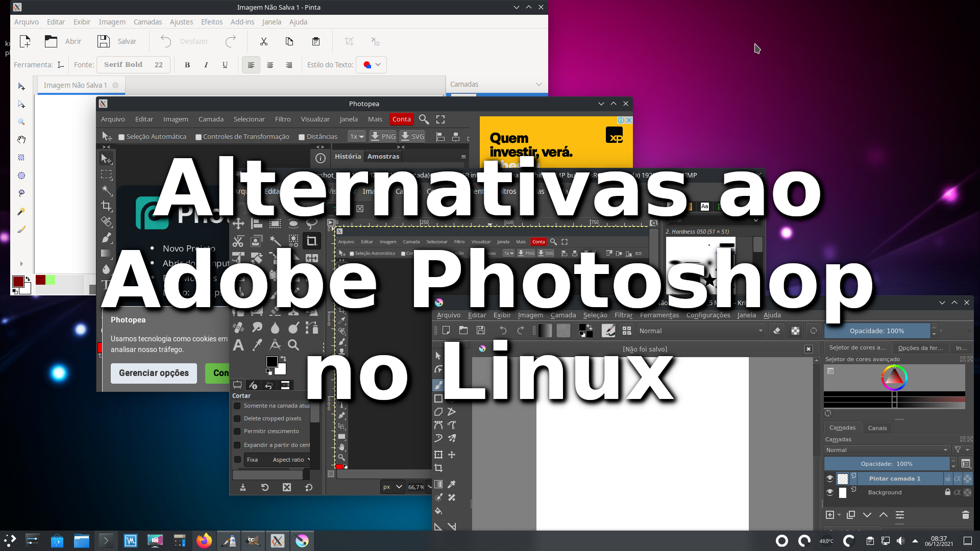Open the Ajustes menu in Pinta

pyautogui.click(x=181, y=22)
